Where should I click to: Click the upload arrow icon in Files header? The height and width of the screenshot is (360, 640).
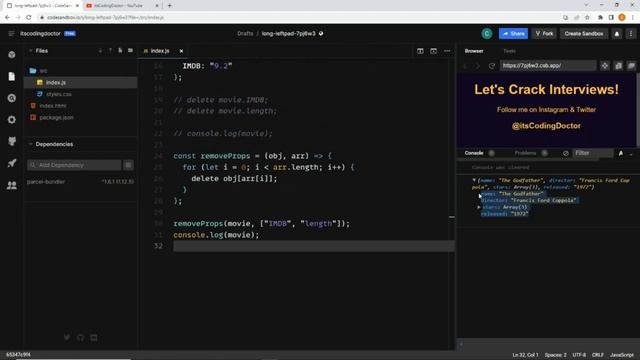(110, 51)
